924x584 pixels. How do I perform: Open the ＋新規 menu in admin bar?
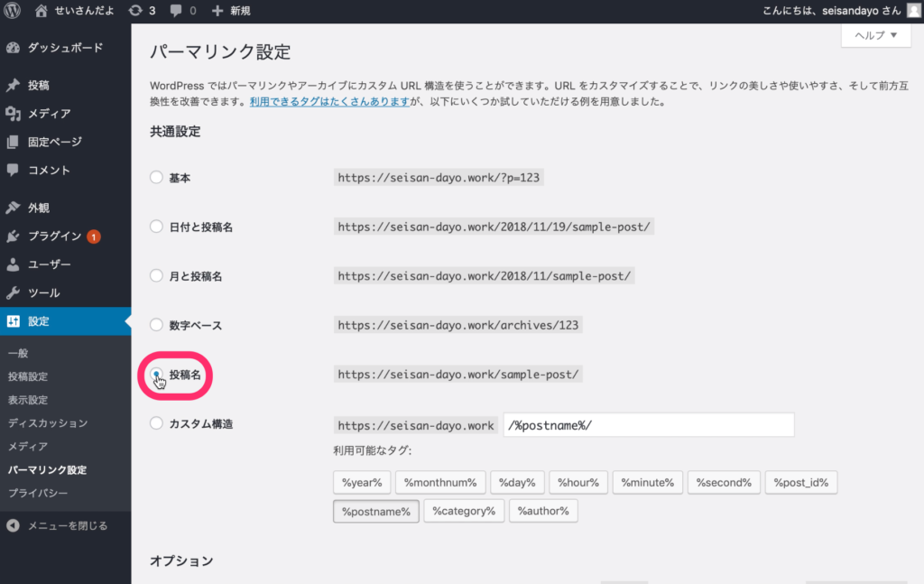point(231,11)
